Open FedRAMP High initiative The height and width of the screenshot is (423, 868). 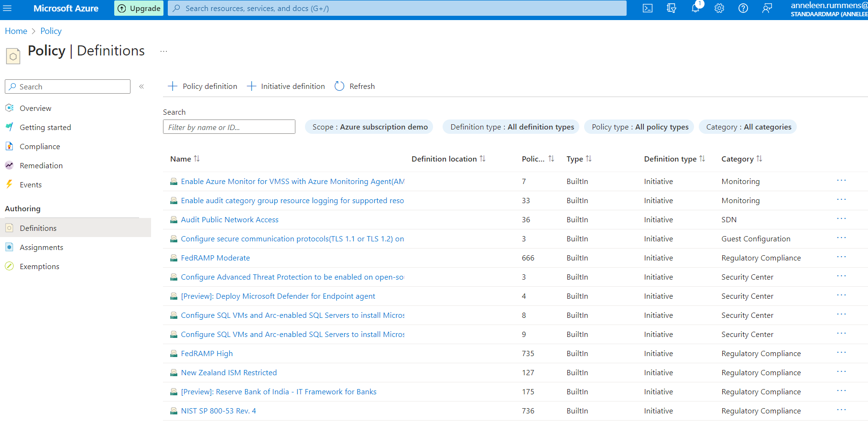(x=206, y=354)
